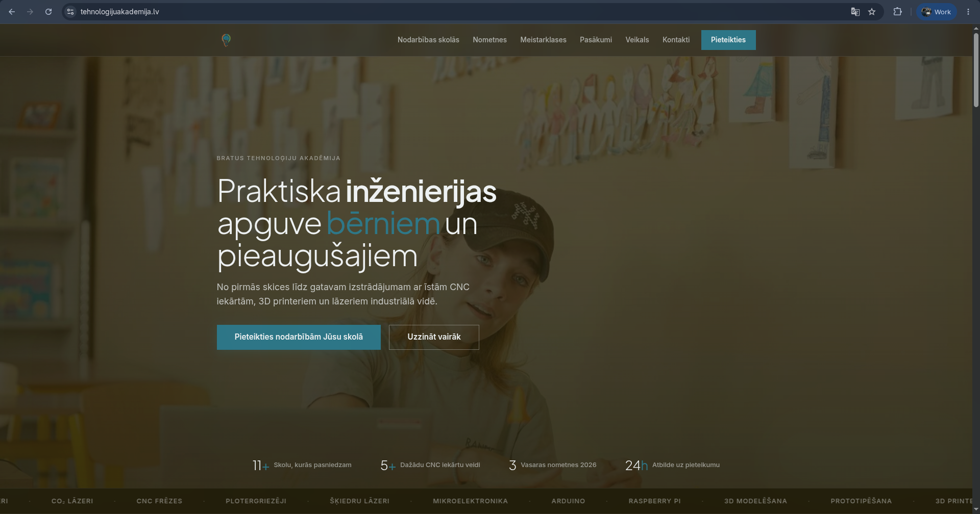Screen dimensions: 980x514
Task: Click the browser forward arrow
Action: coord(30,12)
